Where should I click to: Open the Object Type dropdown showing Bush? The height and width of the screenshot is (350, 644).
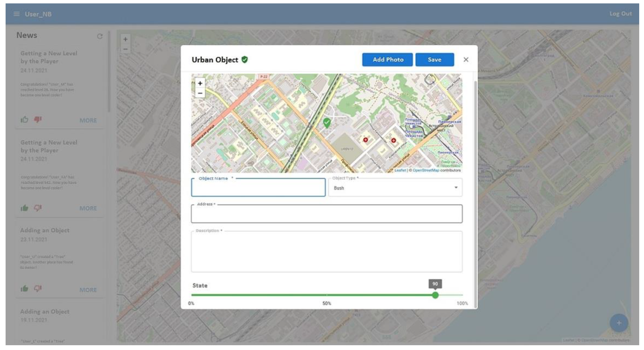coord(395,188)
